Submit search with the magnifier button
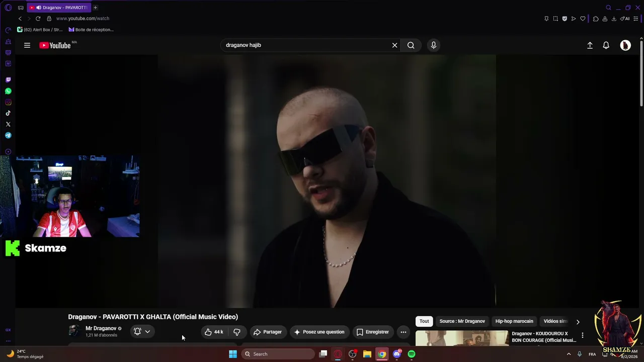Screen dimensions: 644x362 411,45
